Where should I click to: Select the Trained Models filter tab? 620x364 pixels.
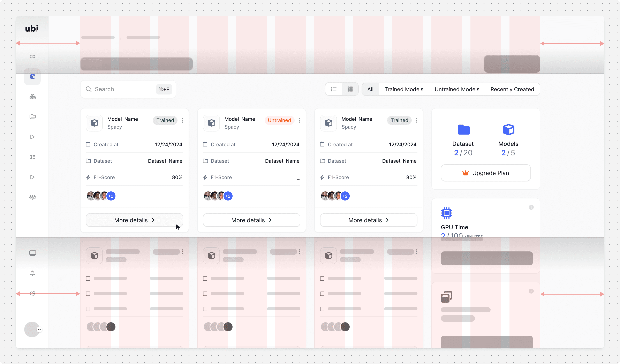pyautogui.click(x=404, y=89)
